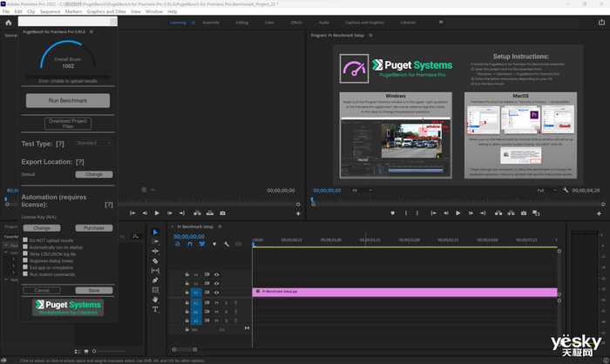The width and height of the screenshot is (610, 364).
Task: Open the Test Type Standard dropdown
Action: 94,143
